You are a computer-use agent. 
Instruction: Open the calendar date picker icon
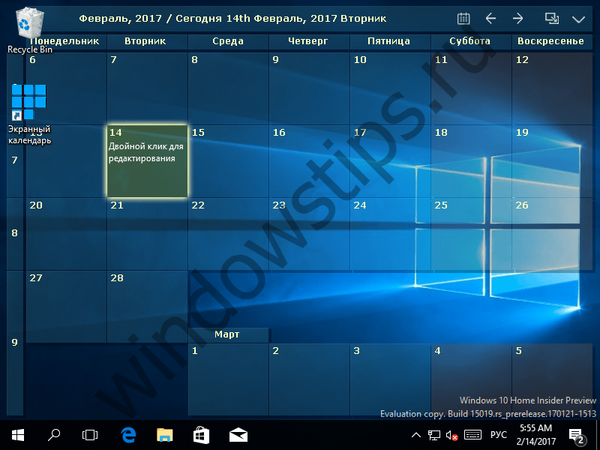[x=463, y=18]
